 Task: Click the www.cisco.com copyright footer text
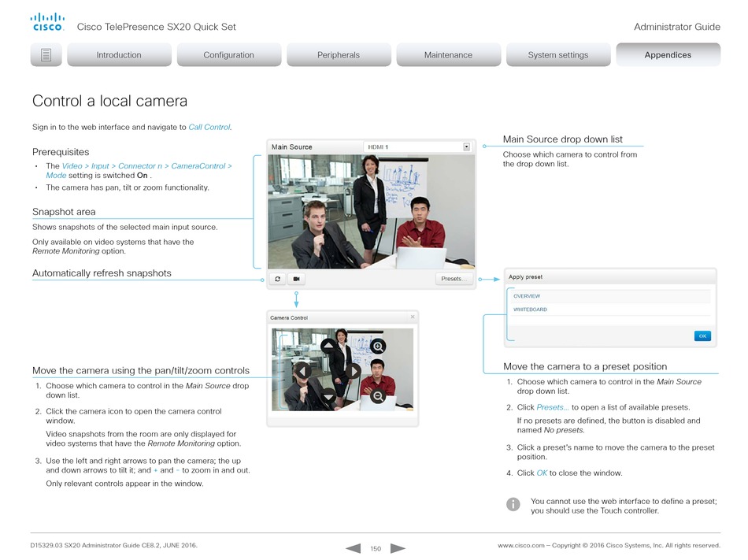coord(609,546)
